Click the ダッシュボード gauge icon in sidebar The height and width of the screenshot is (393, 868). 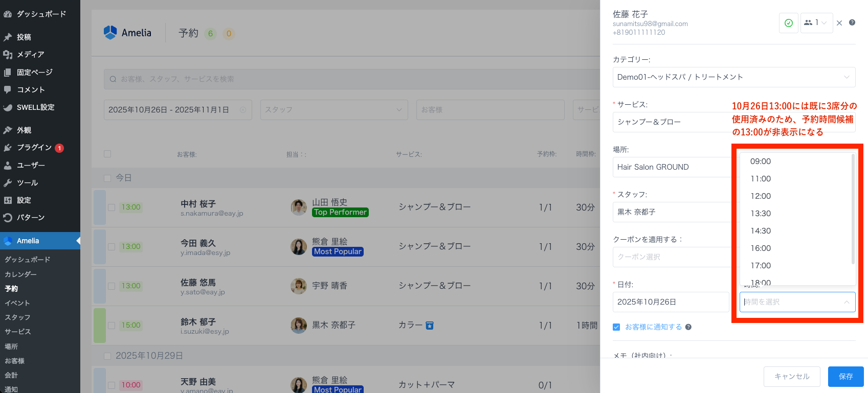pyautogui.click(x=8, y=14)
